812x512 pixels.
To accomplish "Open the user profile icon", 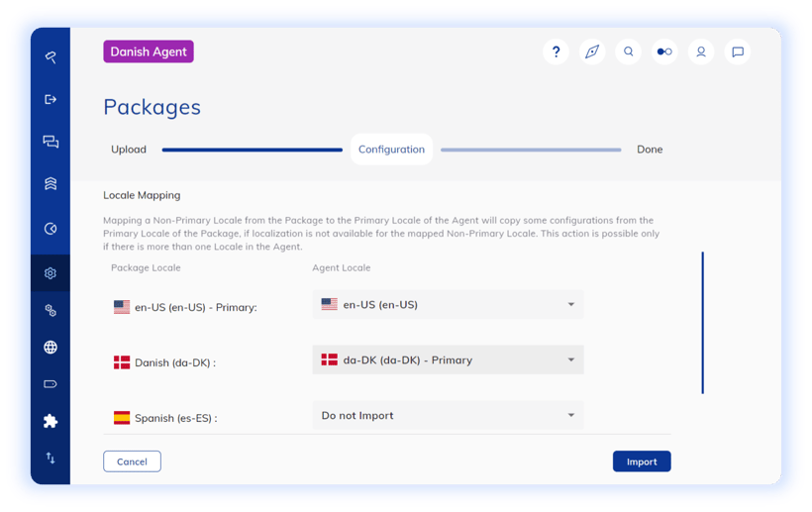I will point(701,51).
